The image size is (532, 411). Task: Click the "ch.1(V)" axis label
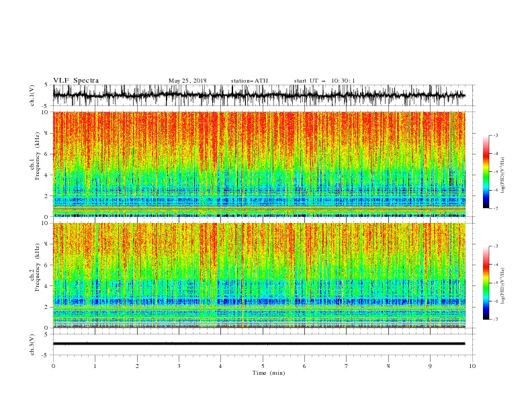point(32,95)
